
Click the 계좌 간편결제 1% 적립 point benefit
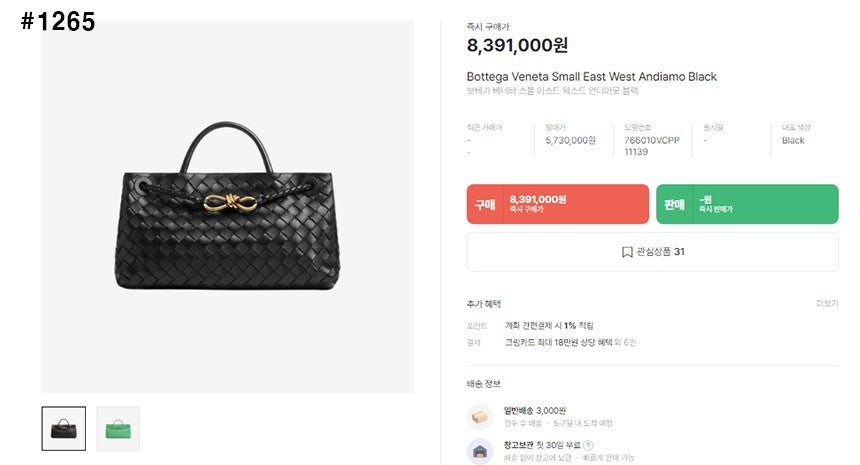point(549,326)
